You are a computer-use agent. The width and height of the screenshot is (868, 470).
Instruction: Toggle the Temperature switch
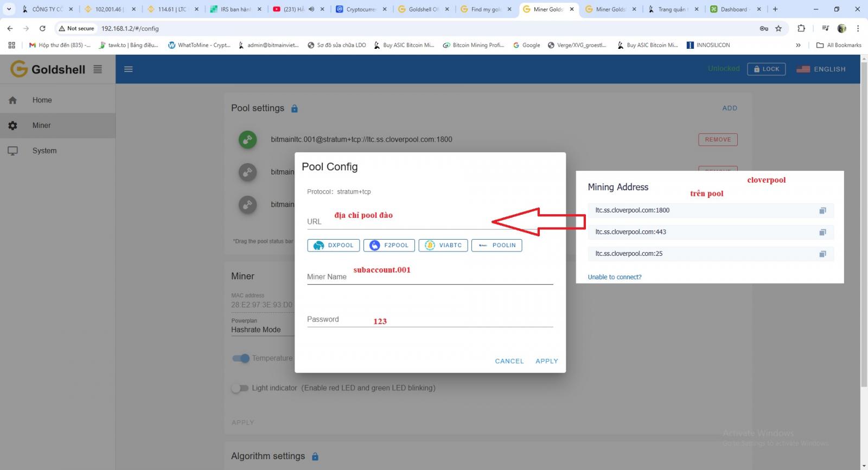[x=240, y=358]
